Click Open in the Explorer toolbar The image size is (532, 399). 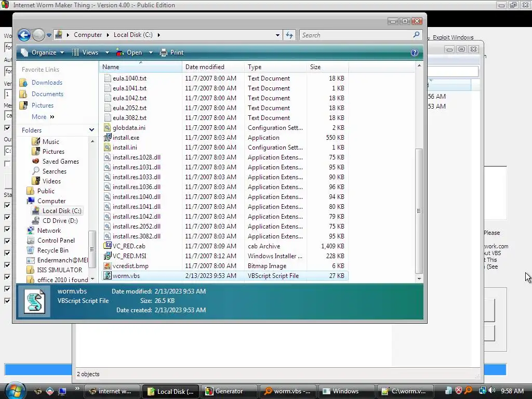pos(129,52)
